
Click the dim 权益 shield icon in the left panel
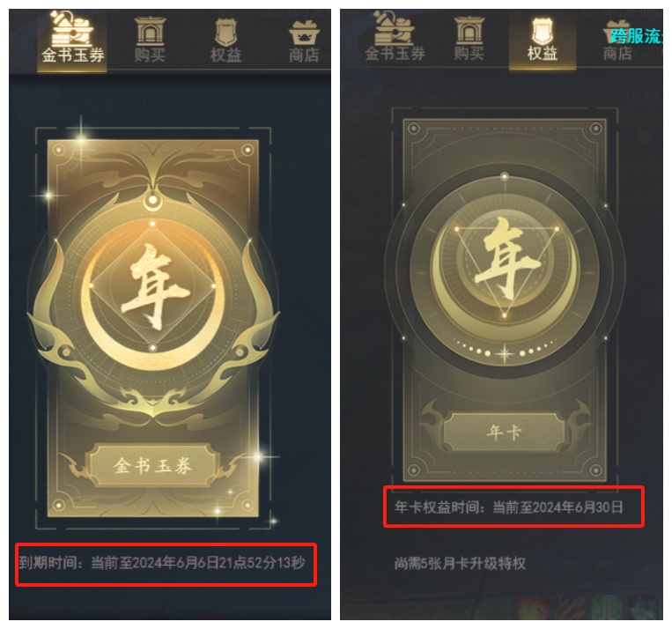[225, 33]
